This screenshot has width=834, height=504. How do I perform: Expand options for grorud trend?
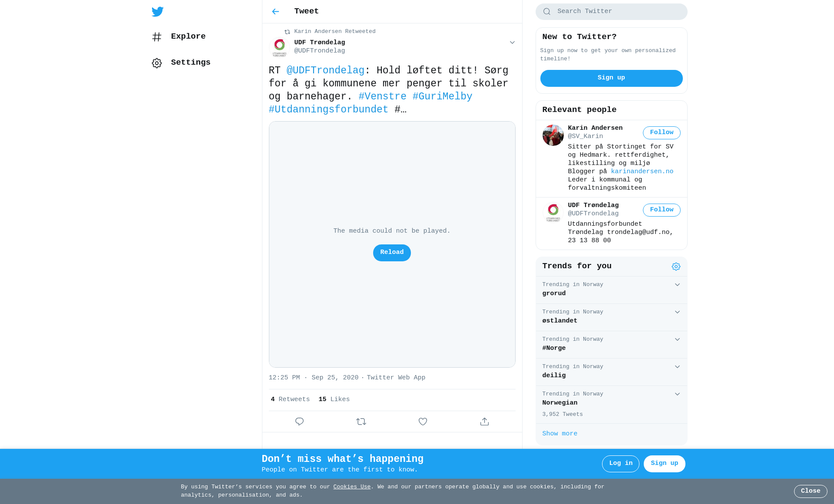click(x=677, y=285)
